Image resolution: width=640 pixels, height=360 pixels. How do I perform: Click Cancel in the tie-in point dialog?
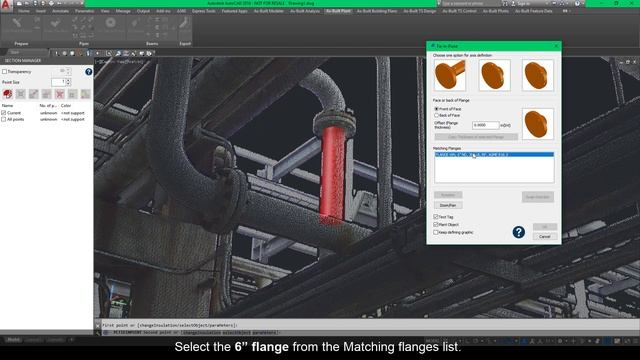pyautogui.click(x=544, y=236)
